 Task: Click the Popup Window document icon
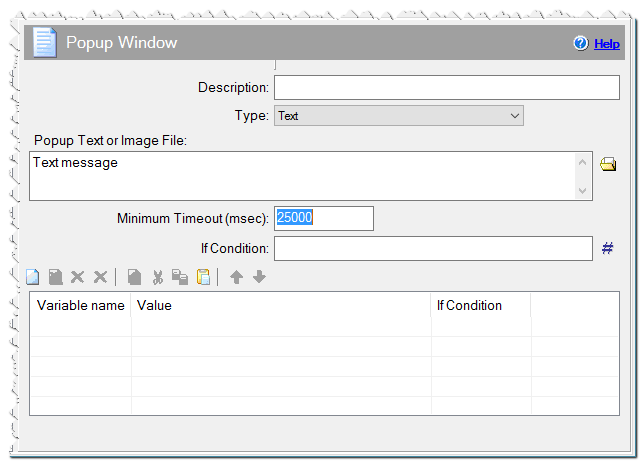44,42
